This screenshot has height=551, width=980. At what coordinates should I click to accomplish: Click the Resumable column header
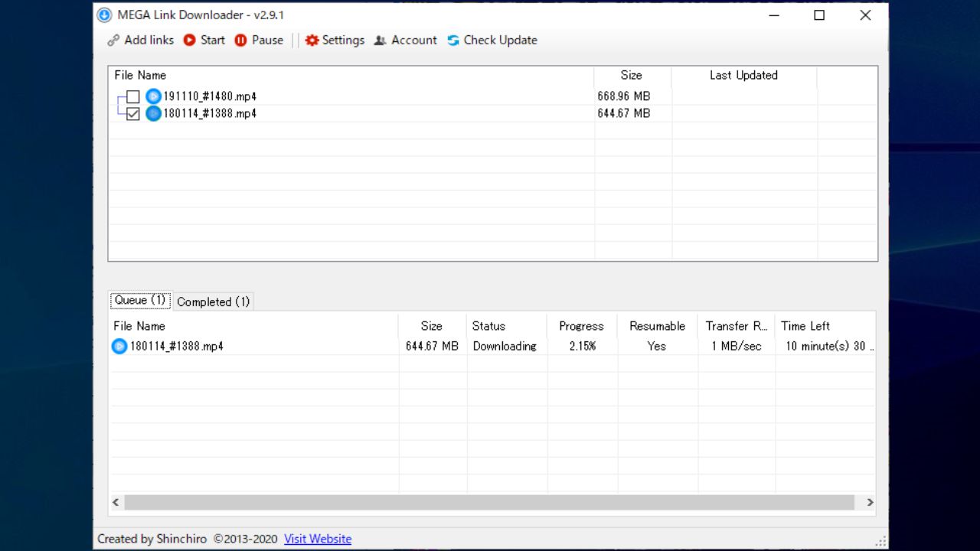[x=658, y=326]
